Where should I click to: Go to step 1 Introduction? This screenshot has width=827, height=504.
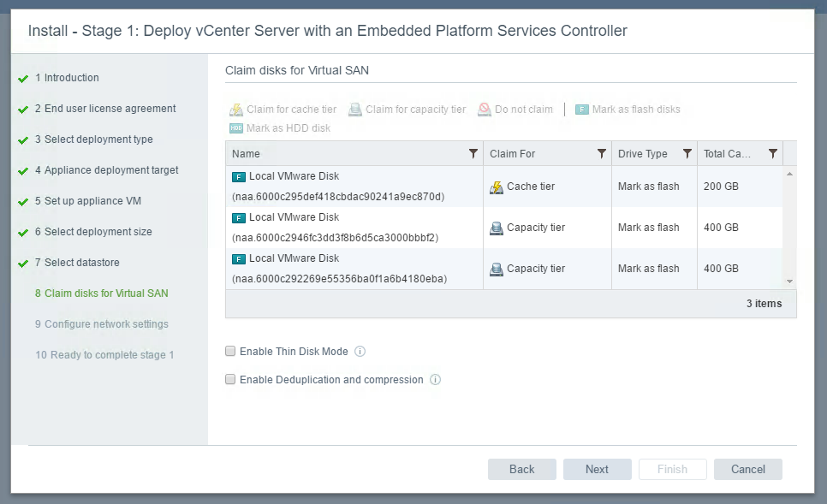click(x=67, y=78)
